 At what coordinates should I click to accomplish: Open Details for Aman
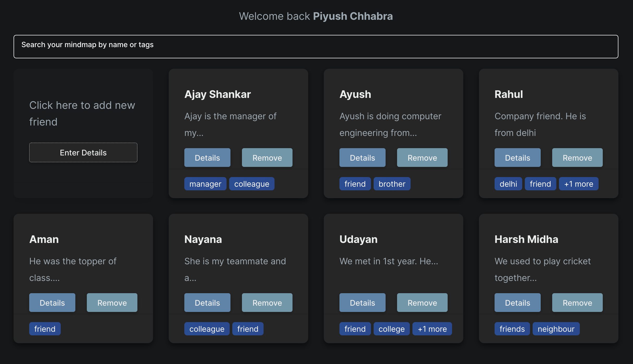click(x=52, y=303)
